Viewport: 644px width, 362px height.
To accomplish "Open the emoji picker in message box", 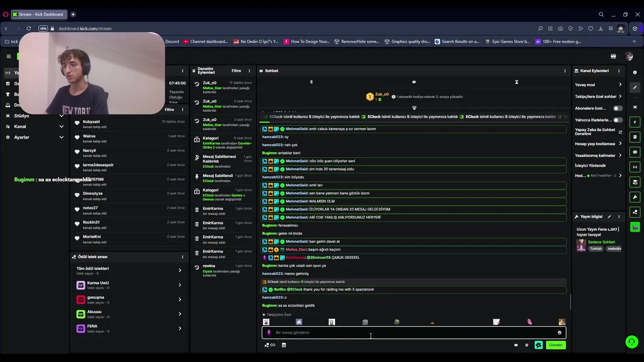I will click(559, 332).
